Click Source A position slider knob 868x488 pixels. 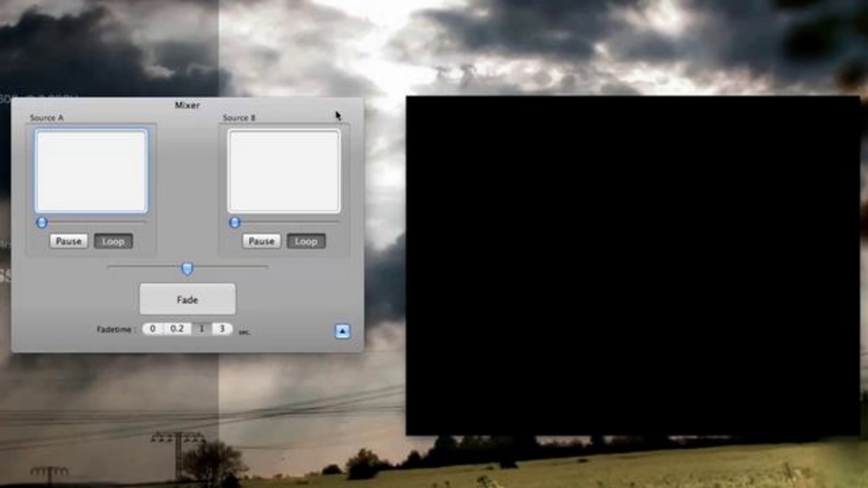[42, 222]
